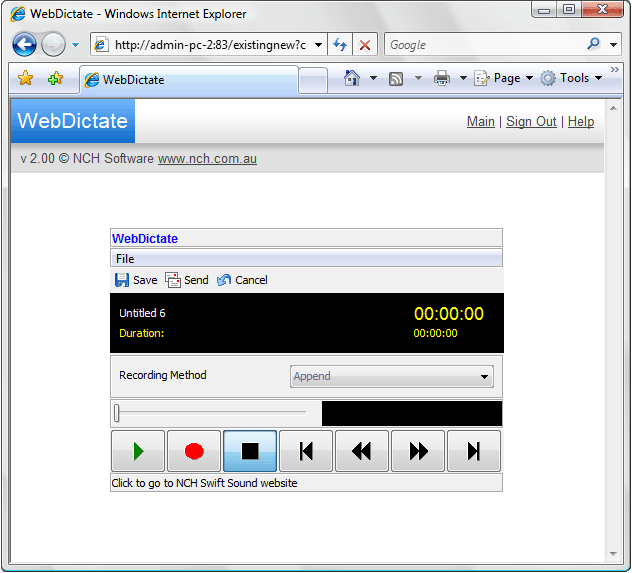The image size is (632, 573).
Task: Click the Google search box
Action: coord(484,44)
